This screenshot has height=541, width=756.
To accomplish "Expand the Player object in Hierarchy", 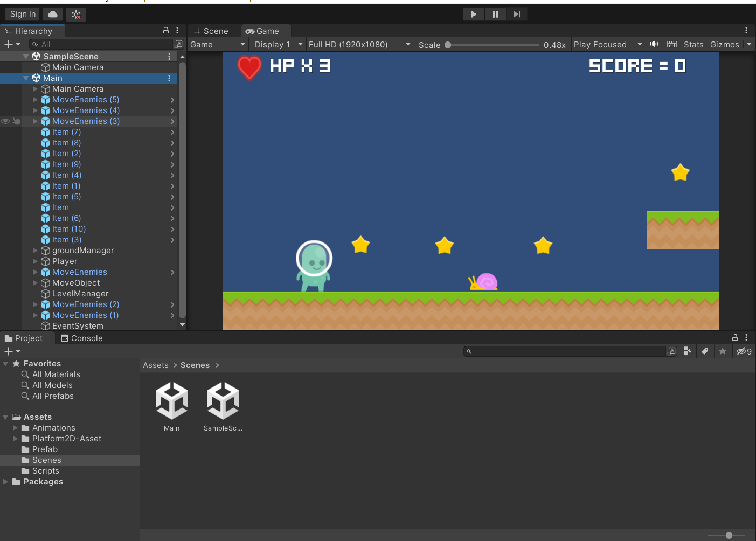I will tap(34, 261).
